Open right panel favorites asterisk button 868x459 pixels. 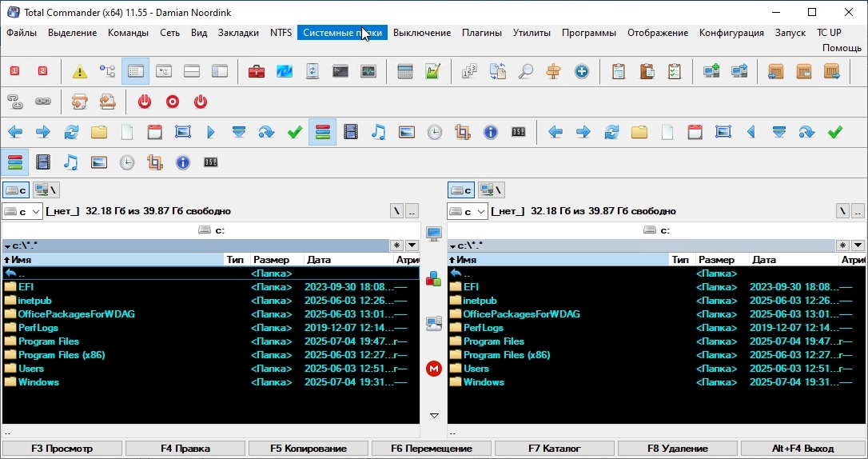coord(842,245)
